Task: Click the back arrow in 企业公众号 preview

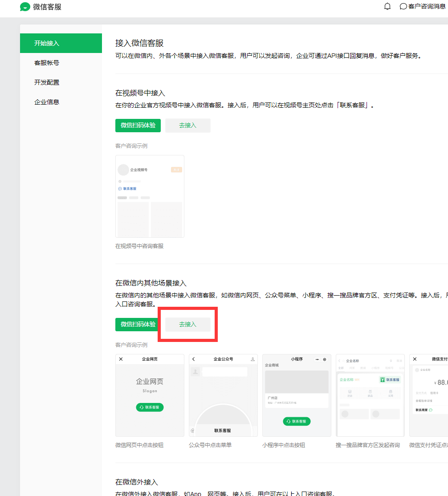Action: (193, 358)
